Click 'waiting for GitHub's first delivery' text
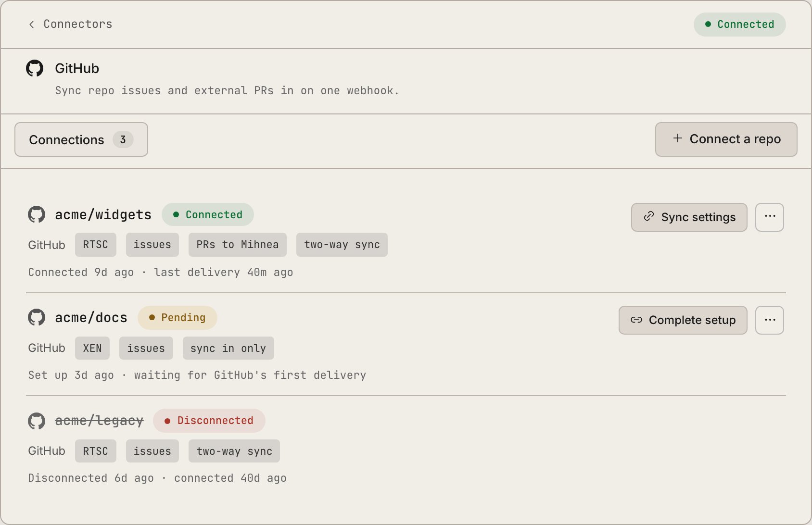812x525 pixels. [x=250, y=375]
